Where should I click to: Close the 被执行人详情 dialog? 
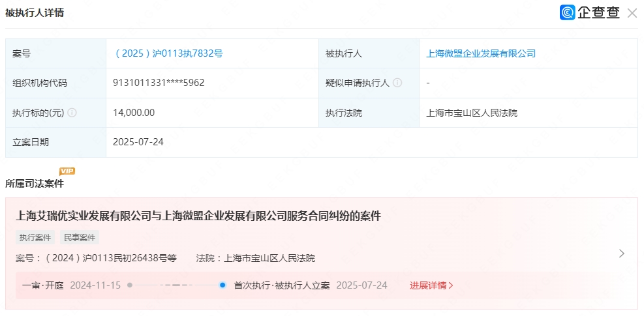click(632, 13)
